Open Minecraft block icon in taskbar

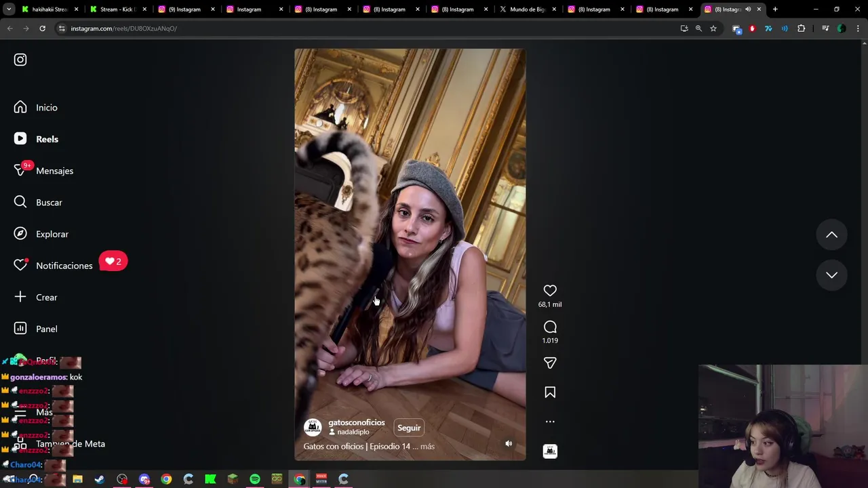[233, 479]
